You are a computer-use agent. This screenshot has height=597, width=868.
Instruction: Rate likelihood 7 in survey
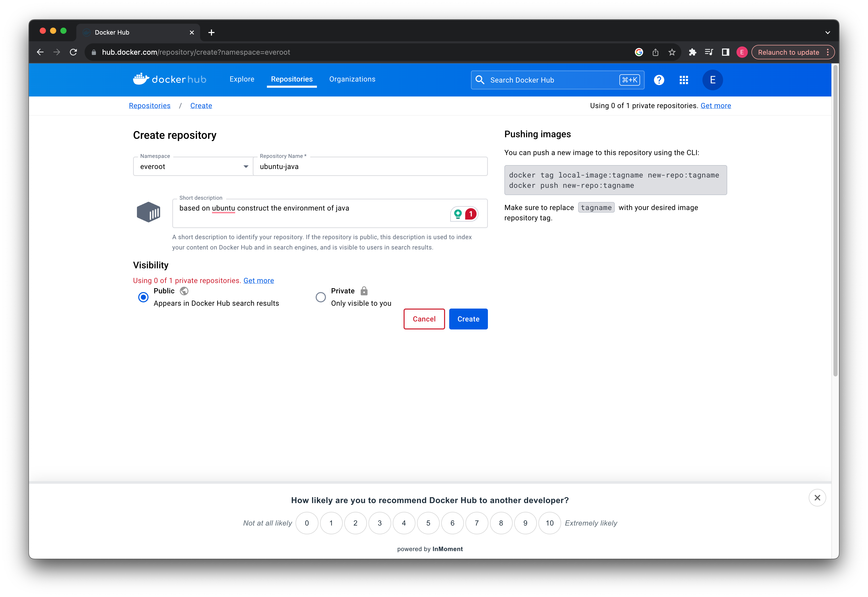(x=477, y=522)
